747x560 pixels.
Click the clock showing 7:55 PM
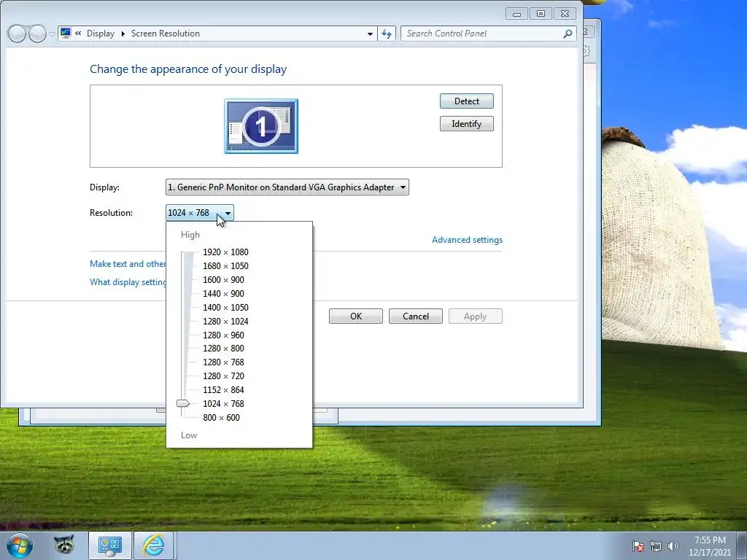710,546
